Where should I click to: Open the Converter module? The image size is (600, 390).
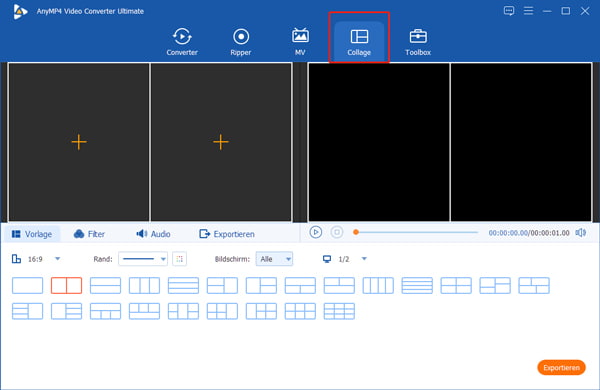tap(182, 41)
